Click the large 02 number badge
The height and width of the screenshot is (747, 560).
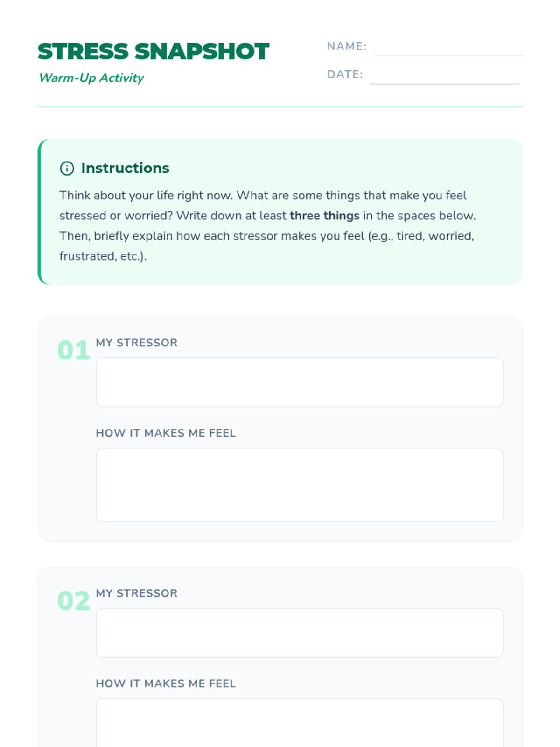pos(74,601)
